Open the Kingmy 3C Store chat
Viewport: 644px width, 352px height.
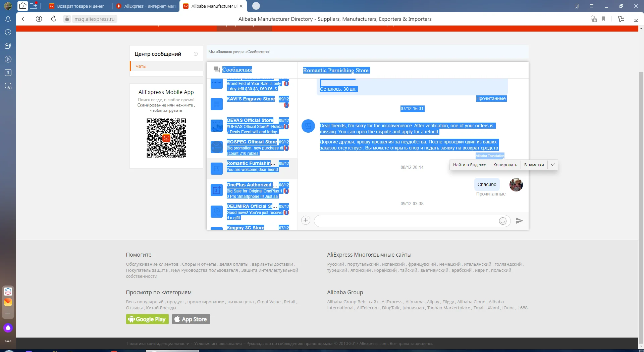252,227
